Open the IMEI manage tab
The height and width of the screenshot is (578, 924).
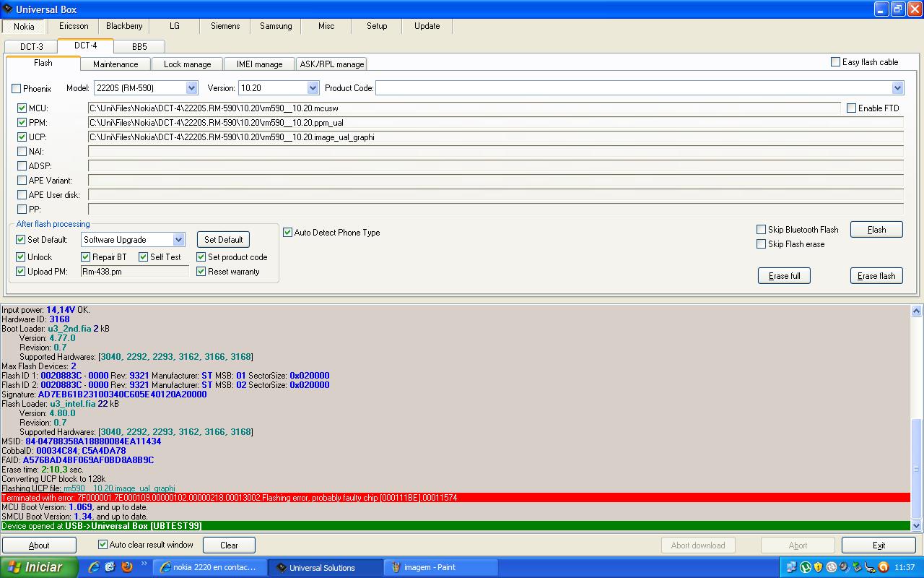point(259,64)
